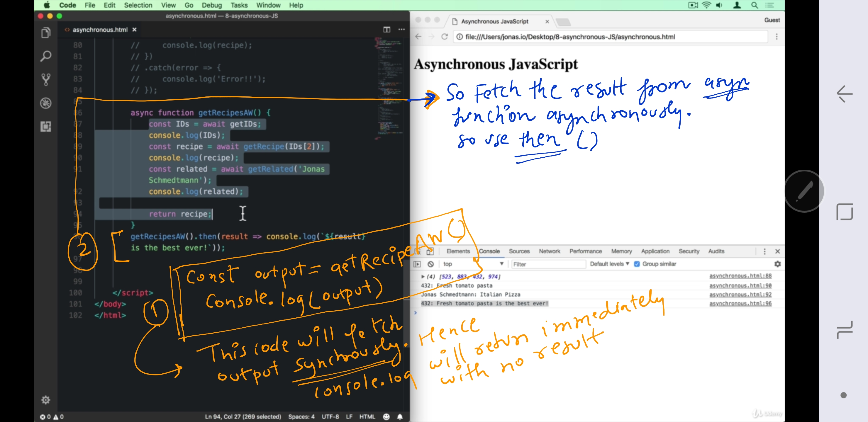
Task: Open source link asynchronous.html:88
Action: click(x=740, y=276)
